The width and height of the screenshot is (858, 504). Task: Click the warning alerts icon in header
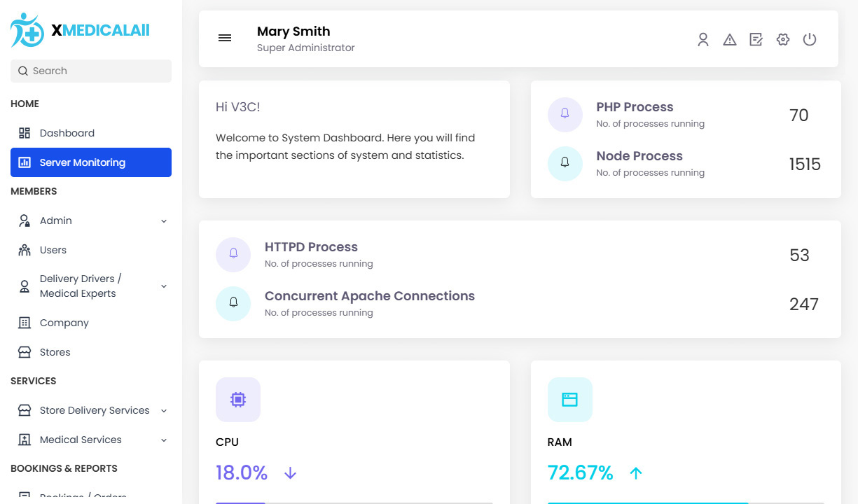pos(730,40)
